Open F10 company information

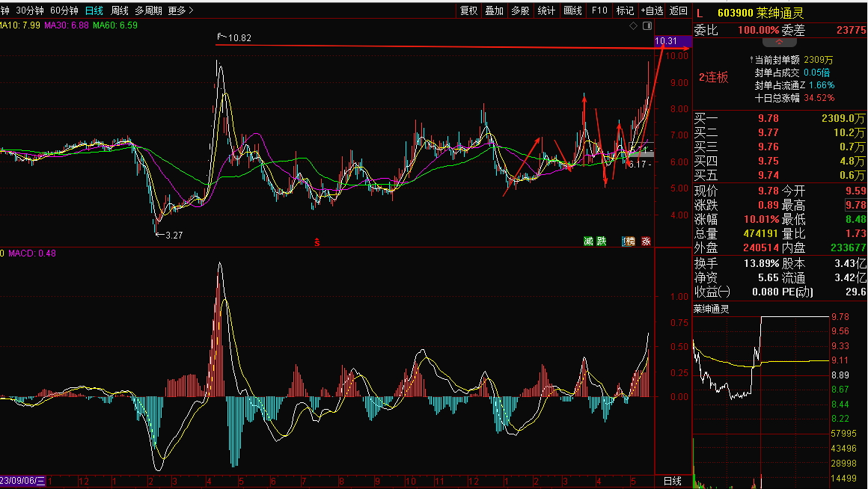tap(599, 10)
